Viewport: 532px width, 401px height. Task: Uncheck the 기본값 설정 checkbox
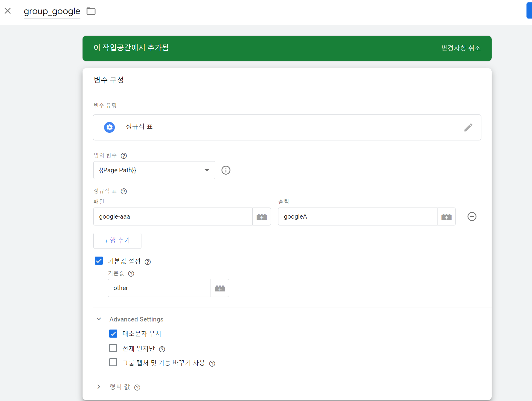[x=99, y=261]
